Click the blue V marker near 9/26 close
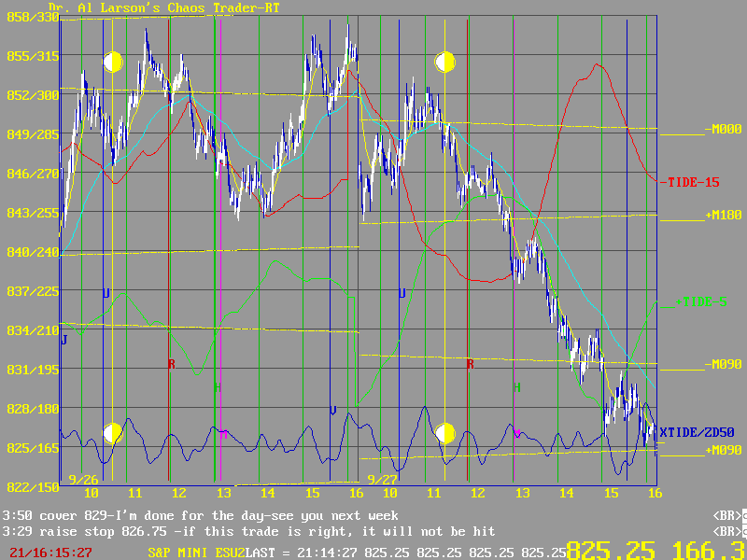Screen dimensions: 747x560 (332, 410)
